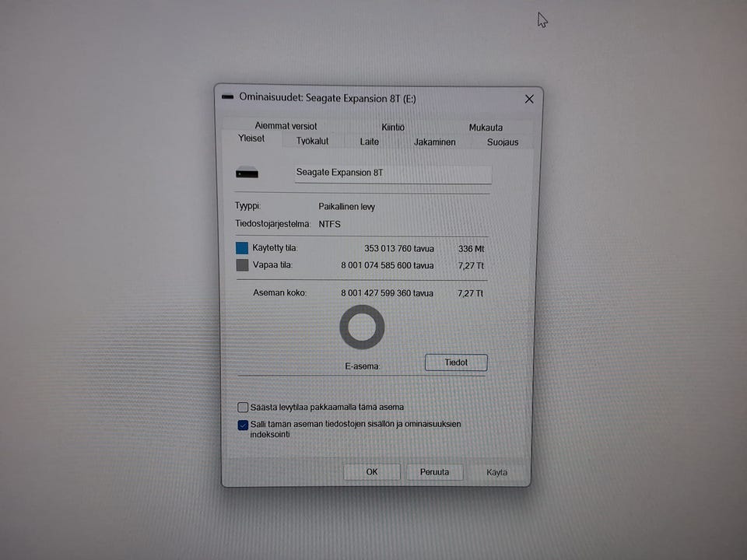Click the drive name field Seagate Expansion 8T
747x560 pixels.
[393, 173]
